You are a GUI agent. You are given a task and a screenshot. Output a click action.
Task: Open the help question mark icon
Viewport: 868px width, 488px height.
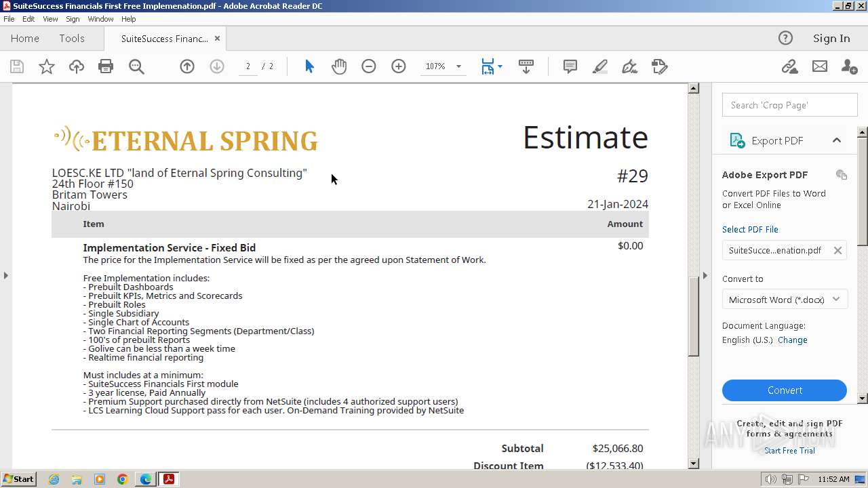(785, 38)
